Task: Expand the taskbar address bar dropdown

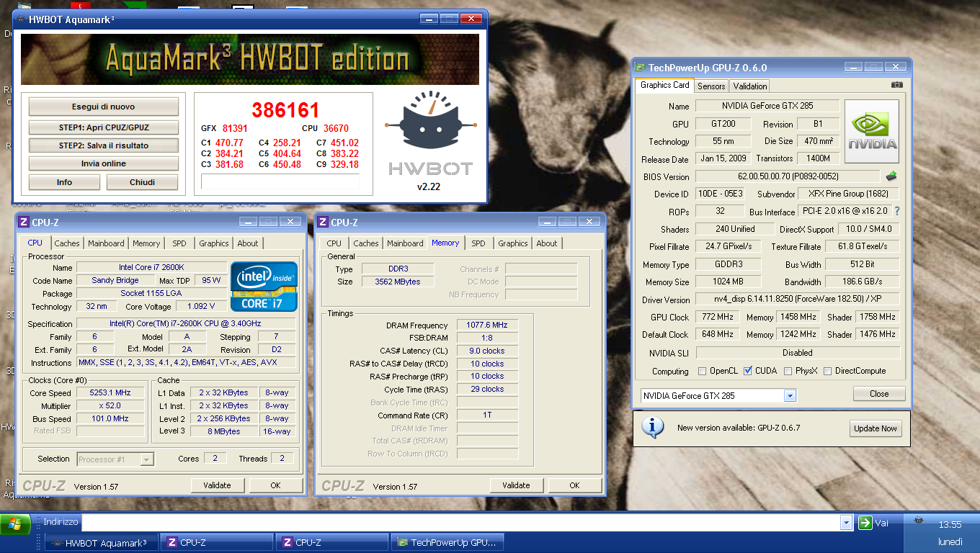Action: 847,523
